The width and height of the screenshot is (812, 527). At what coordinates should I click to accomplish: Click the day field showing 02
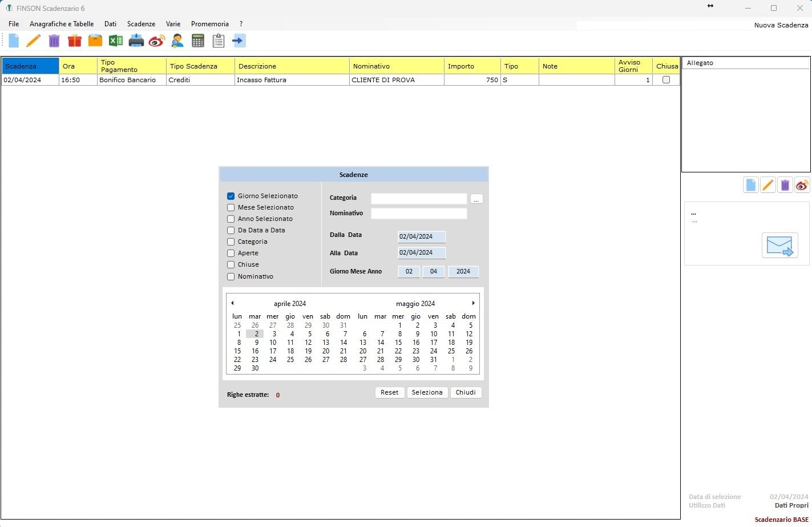click(x=409, y=271)
